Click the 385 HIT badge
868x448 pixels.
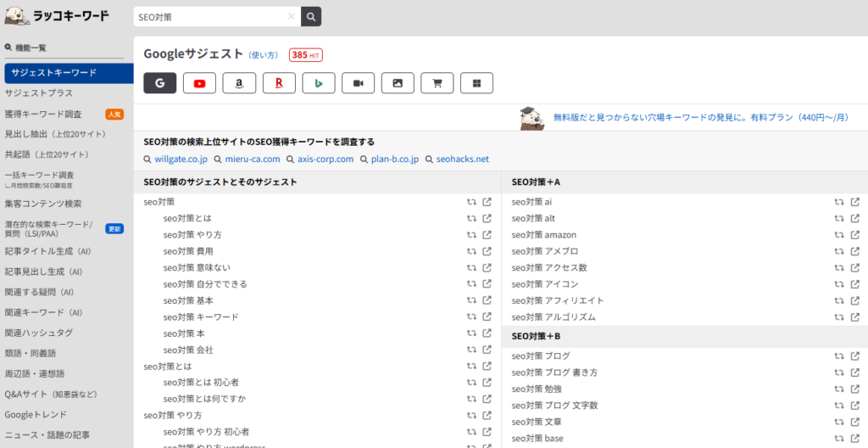[x=305, y=55]
